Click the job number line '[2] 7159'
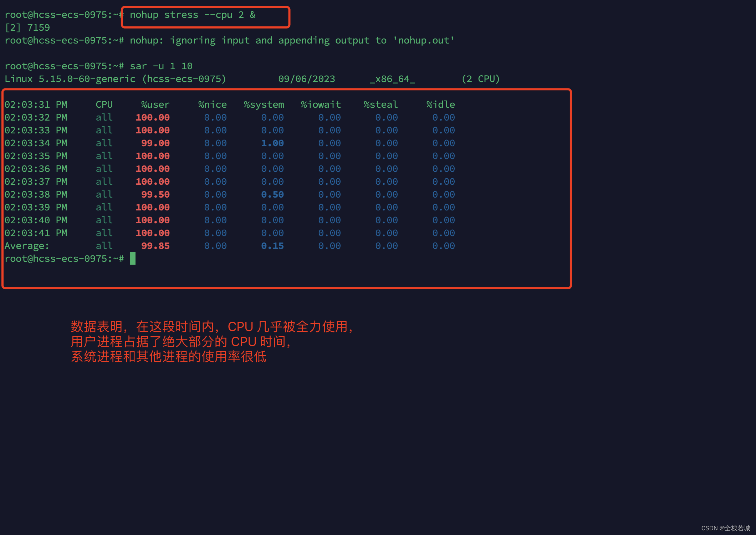The image size is (756, 535). [x=27, y=28]
